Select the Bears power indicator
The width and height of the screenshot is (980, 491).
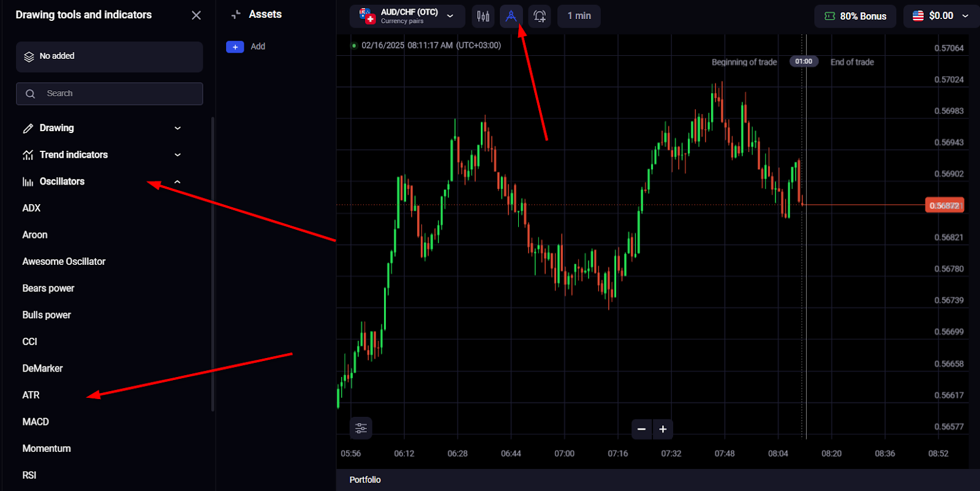click(x=48, y=288)
